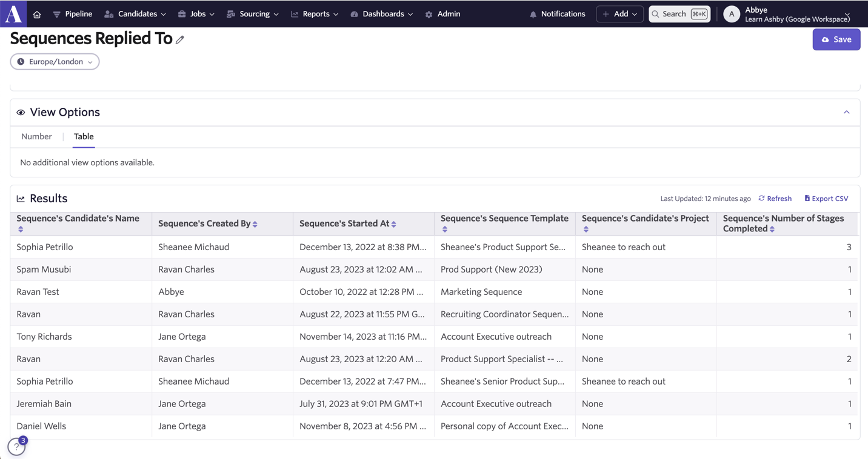Export results as CSV
The width and height of the screenshot is (868, 459).
pyautogui.click(x=826, y=199)
